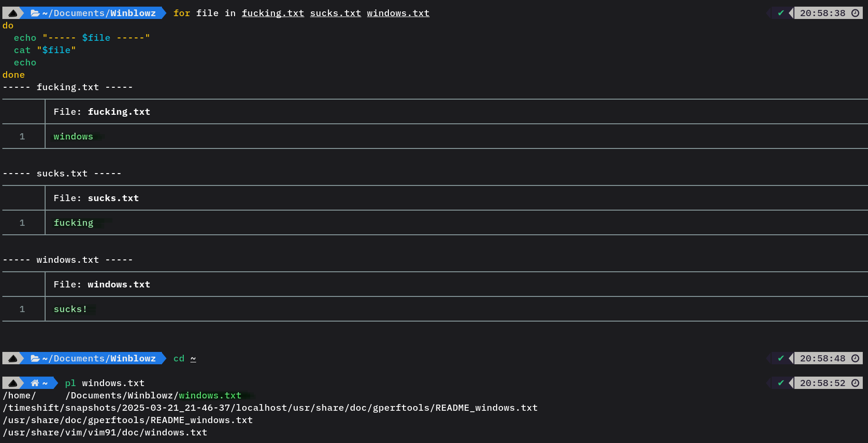Click the OS logo icon beside the pl command
Image resolution: width=868 pixels, height=443 pixels.
pyautogui.click(x=13, y=383)
